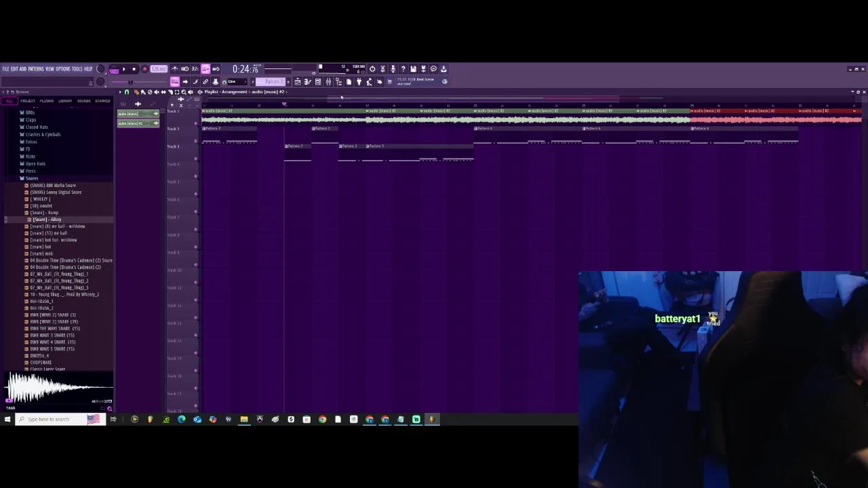Screen dimensions: 868x488
Task: Open the channel rack view icon
Action: (x=318, y=81)
